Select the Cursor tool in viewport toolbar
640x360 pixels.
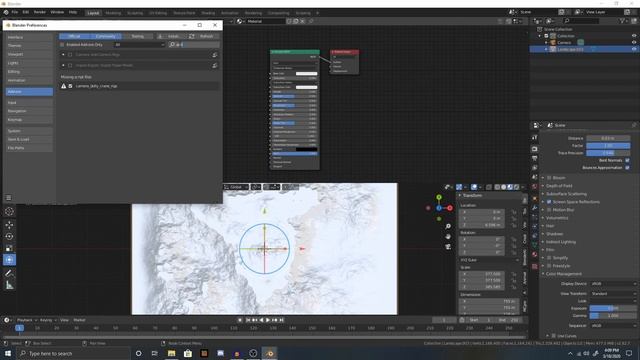9,211
